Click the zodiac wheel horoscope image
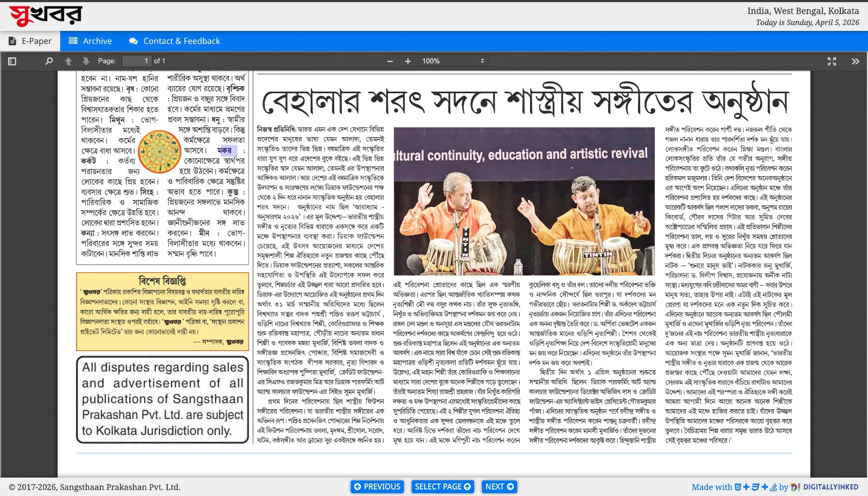 click(x=159, y=151)
